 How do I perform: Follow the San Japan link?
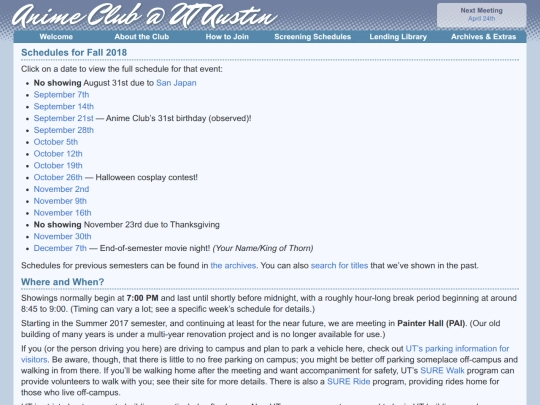(176, 83)
